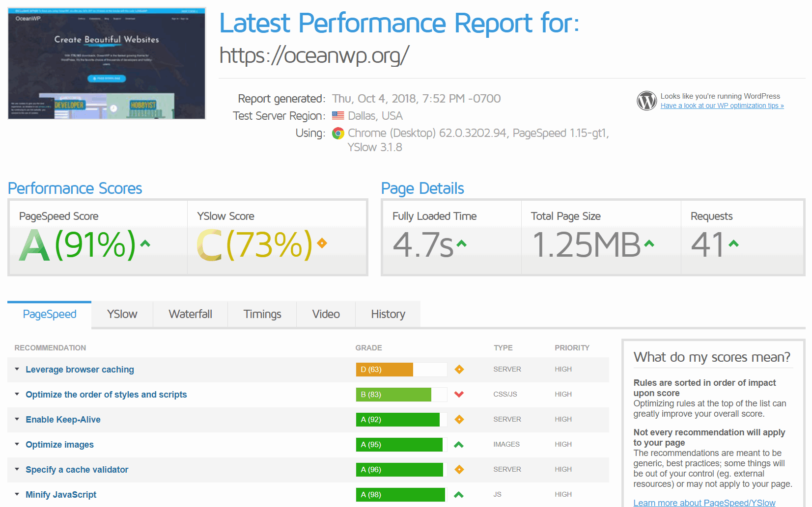Open the Timings tab

click(262, 314)
